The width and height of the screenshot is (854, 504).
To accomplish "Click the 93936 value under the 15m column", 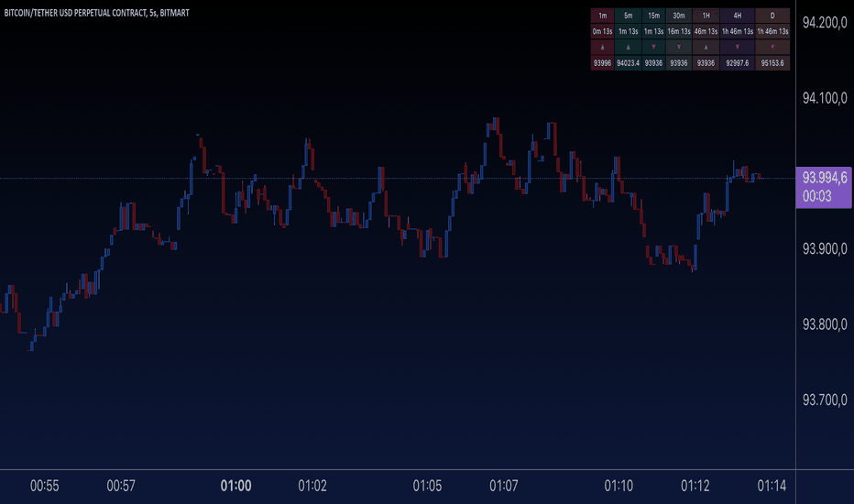I will 653,63.
